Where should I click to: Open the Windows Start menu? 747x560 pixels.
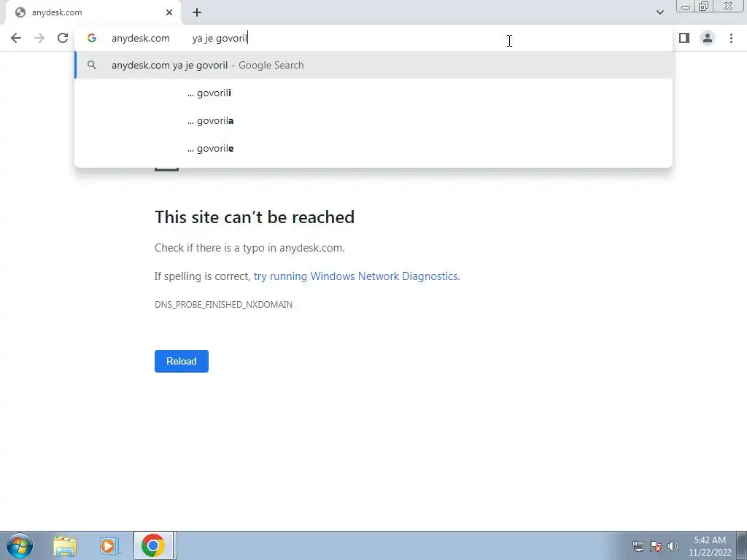click(x=20, y=545)
